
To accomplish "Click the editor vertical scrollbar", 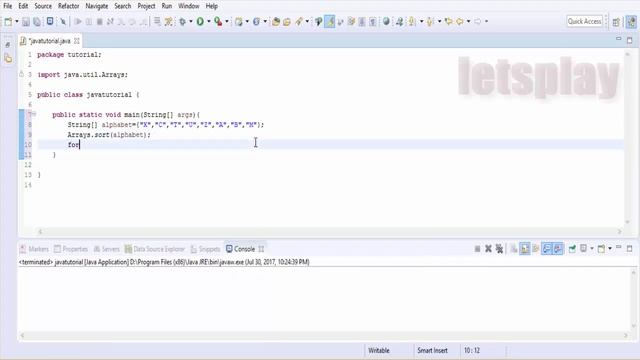I will (627, 138).
